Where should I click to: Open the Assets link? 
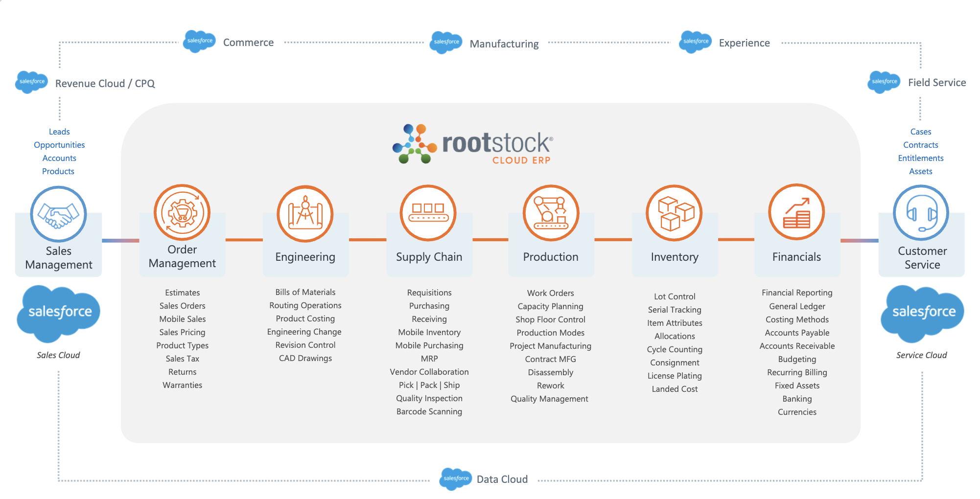coord(921,171)
